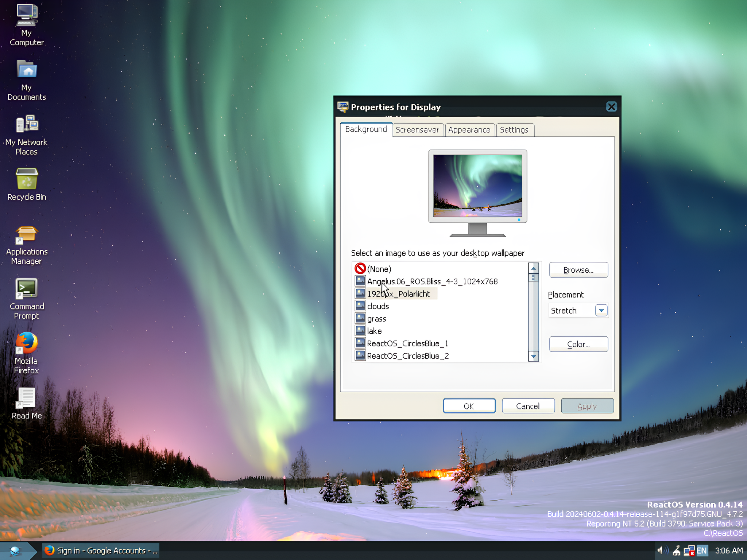
Task: Click the image icon beside Angelus.06_ROS.Bliss
Action: tap(360, 281)
